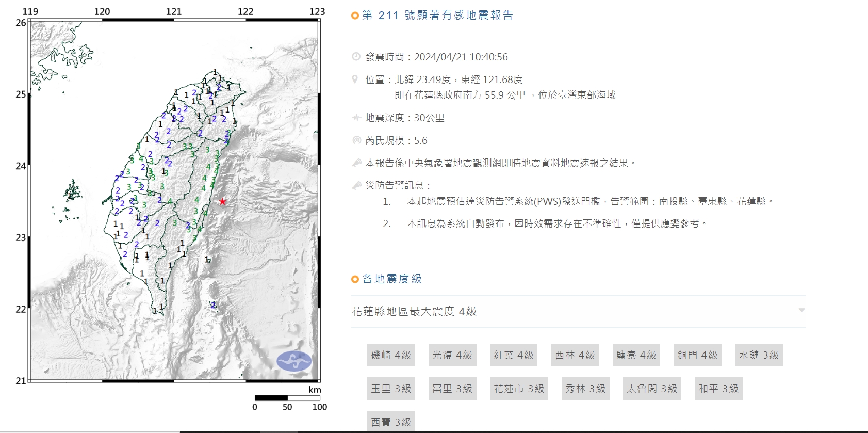Click the 和平 3級 station tag

coord(718,389)
